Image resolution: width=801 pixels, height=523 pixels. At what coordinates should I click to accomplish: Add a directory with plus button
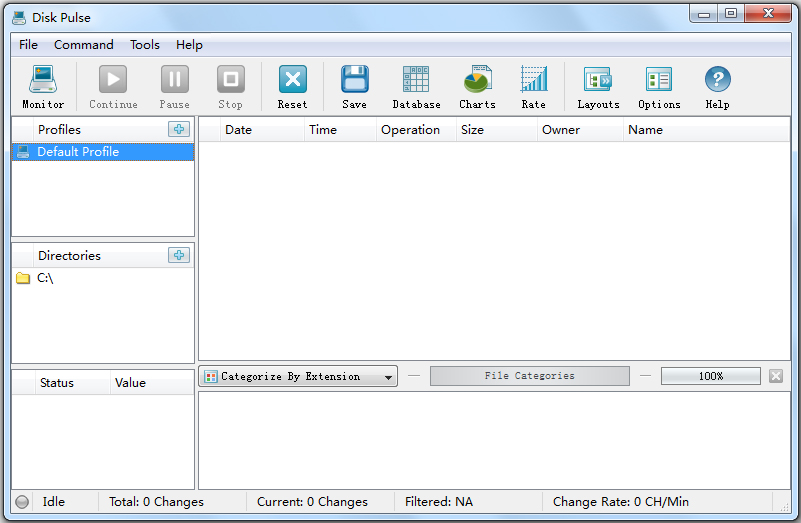tap(179, 255)
